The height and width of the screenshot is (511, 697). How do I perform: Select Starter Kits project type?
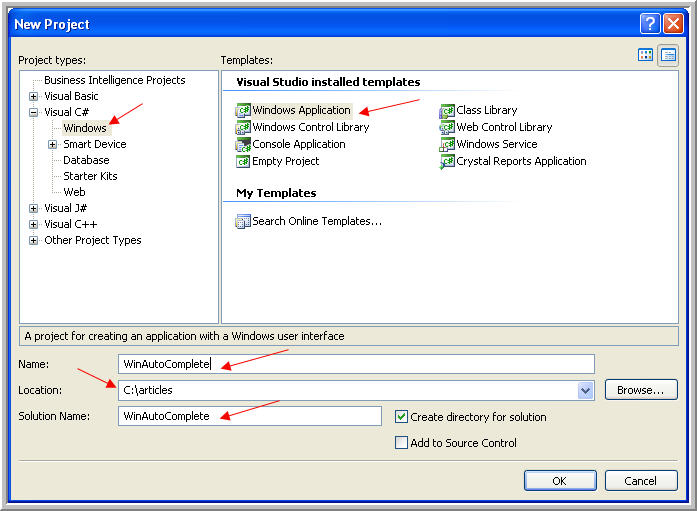tap(90, 176)
